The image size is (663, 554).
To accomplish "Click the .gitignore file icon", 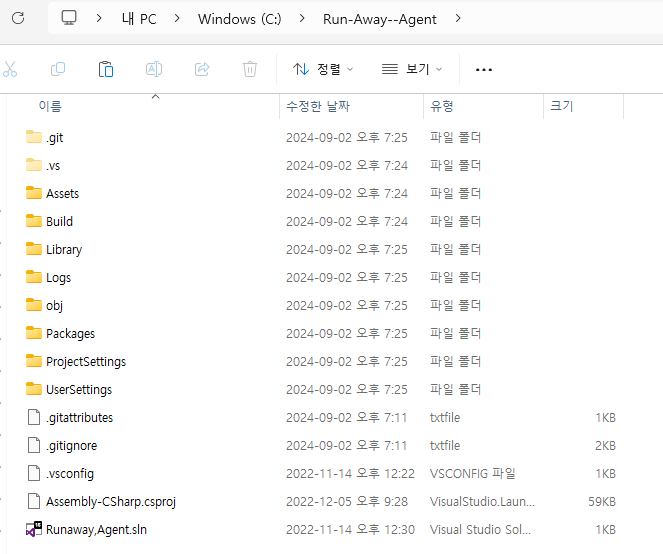I will click(x=34, y=445).
